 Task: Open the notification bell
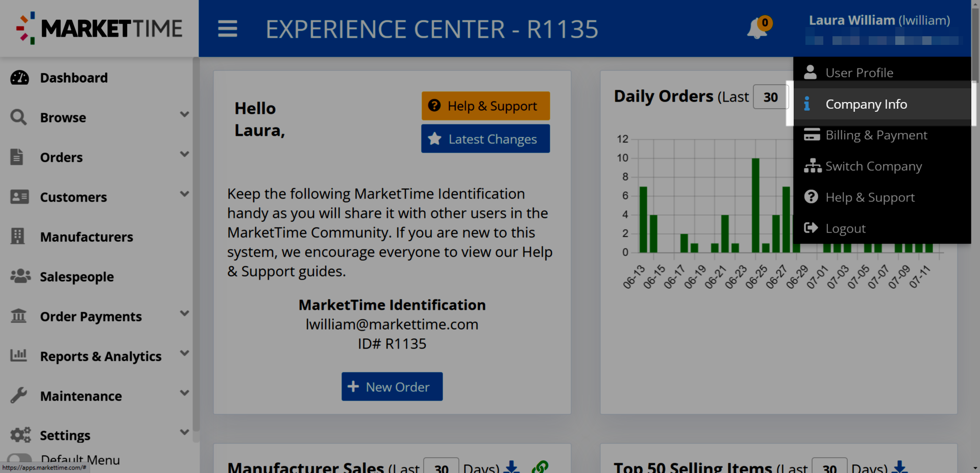756,29
